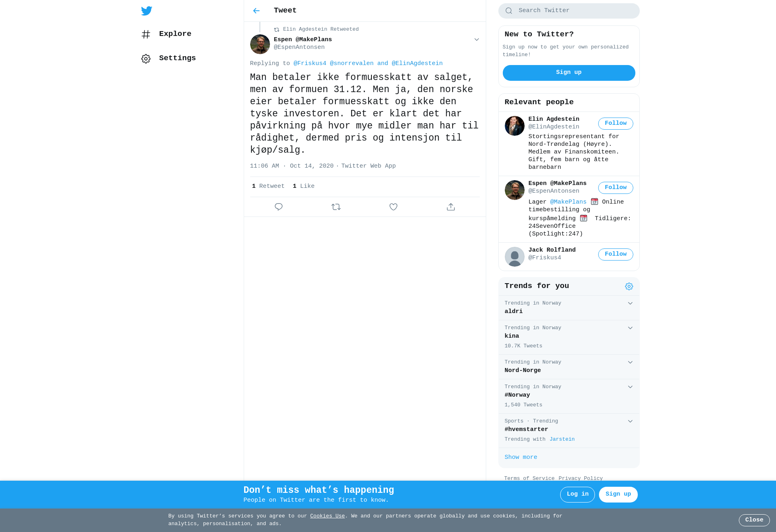The image size is (776, 532).
Task: Retweet using the retweet arrows icon
Action: click(336, 207)
